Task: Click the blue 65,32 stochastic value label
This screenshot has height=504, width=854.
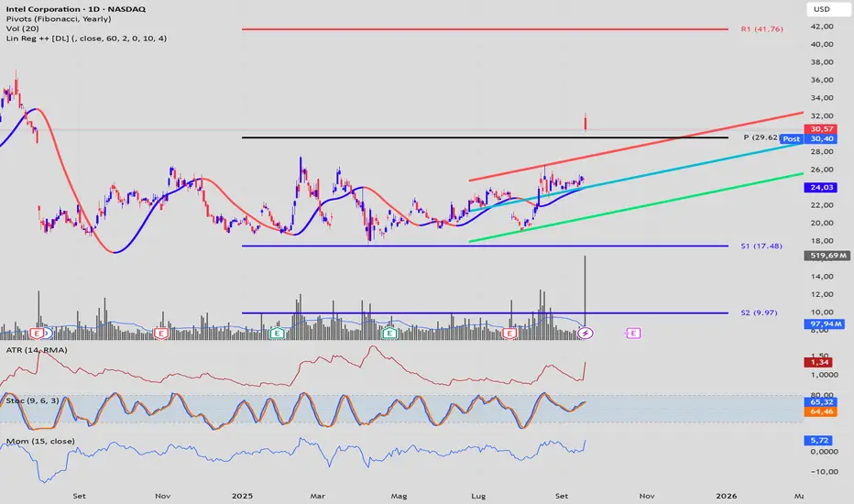Action: [821, 402]
